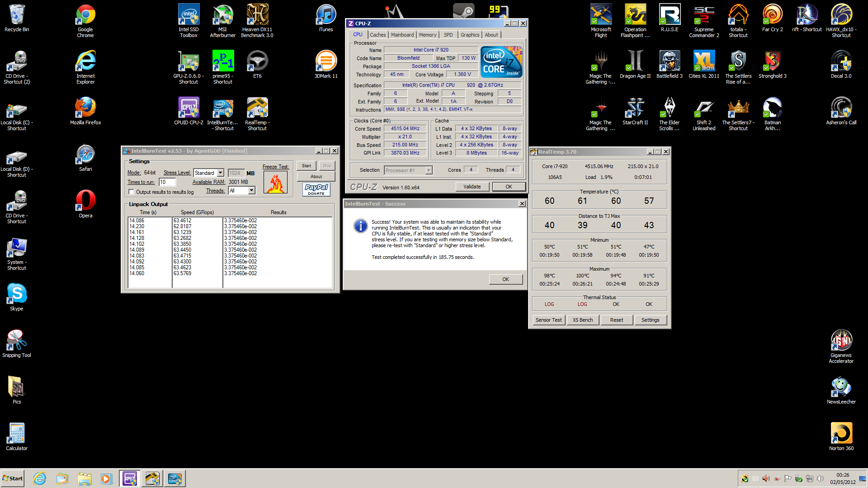
Task: Switch to the Memory tab in CPU-Z
Action: pyautogui.click(x=427, y=35)
